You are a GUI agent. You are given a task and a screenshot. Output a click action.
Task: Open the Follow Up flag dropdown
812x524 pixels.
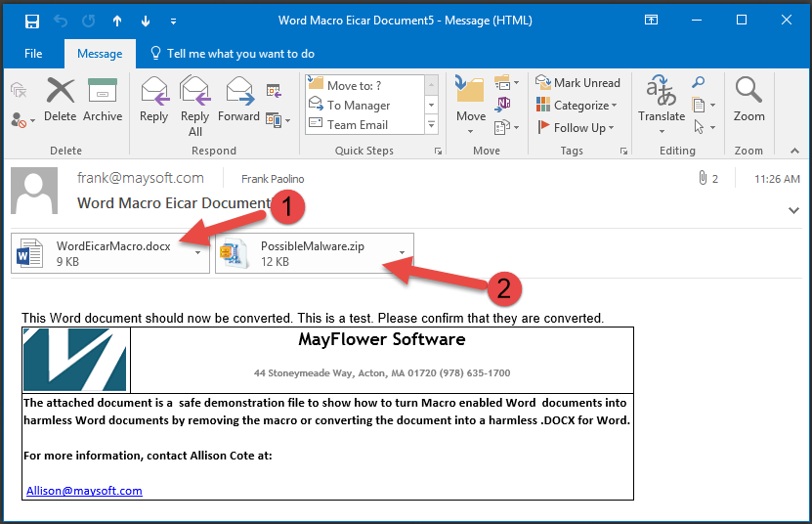[576, 127]
